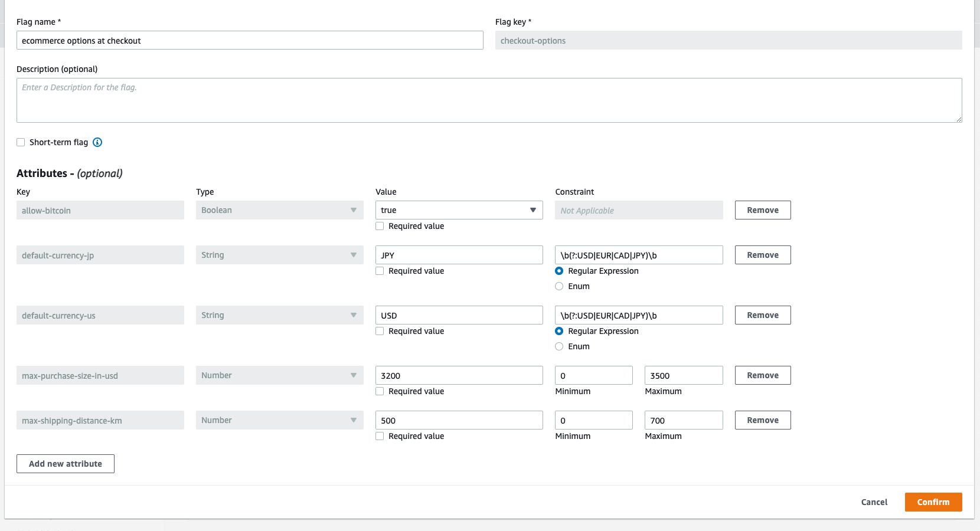Open the Number type dropdown for max-shipping-distance-km
Screen dimensions: 980x531
(280, 420)
